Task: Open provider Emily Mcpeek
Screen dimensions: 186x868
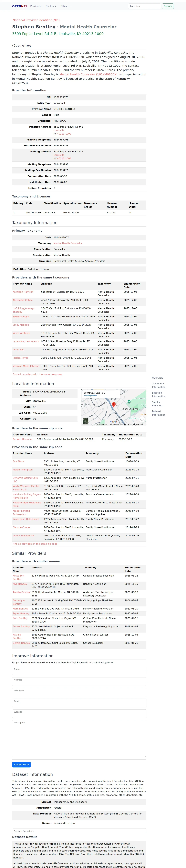Action: coord(21,325)
